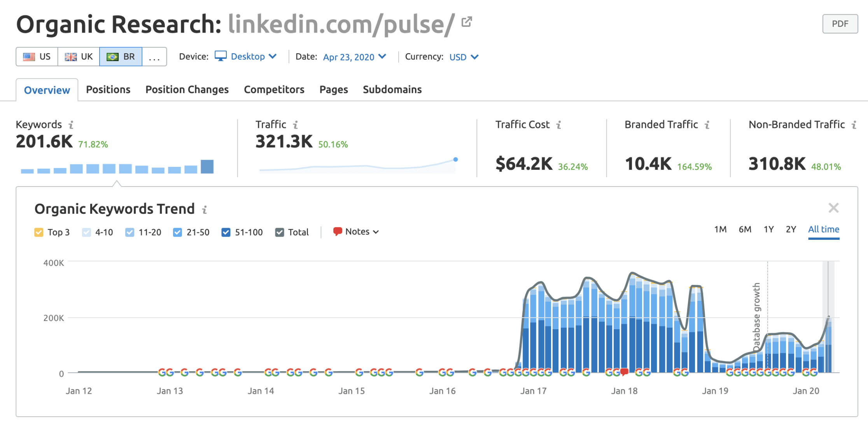The width and height of the screenshot is (868, 426).
Task: Click the Keywords info icon
Action: pos(71,125)
